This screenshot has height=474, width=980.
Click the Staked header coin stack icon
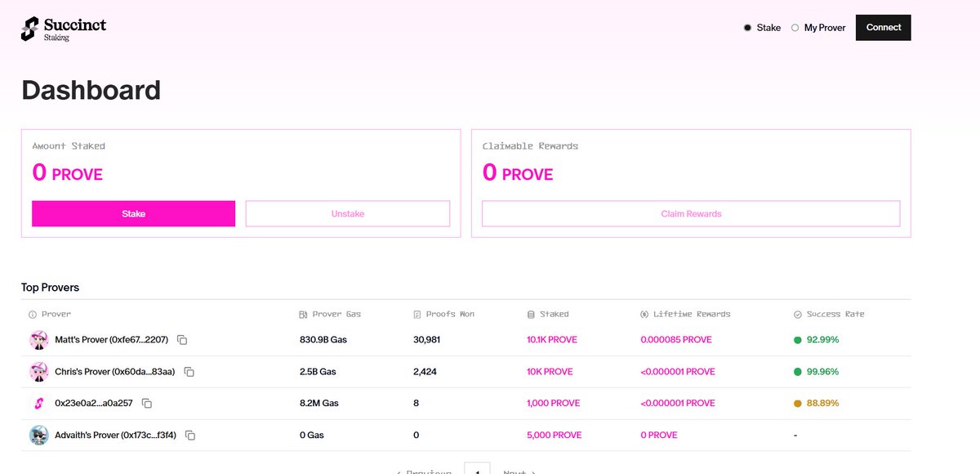(532, 315)
